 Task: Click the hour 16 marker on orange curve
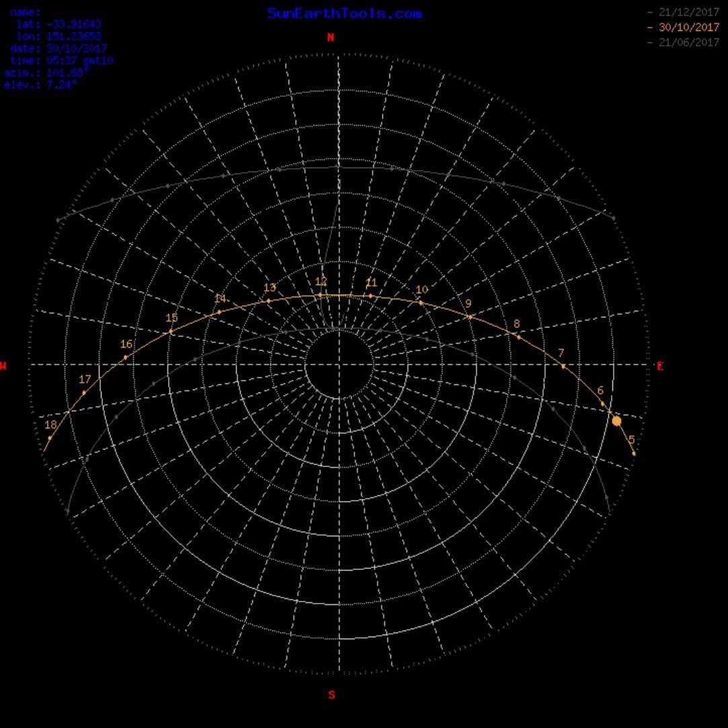[x=125, y=358]
